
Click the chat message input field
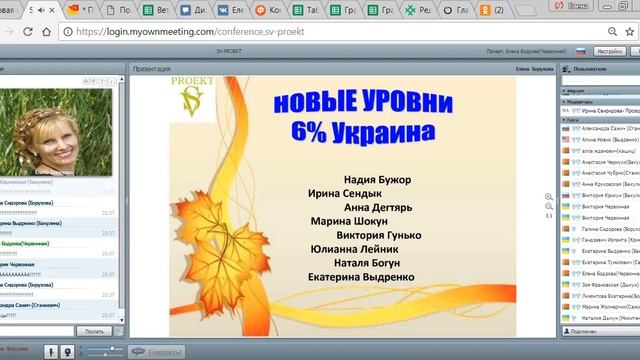coord(37,331)
